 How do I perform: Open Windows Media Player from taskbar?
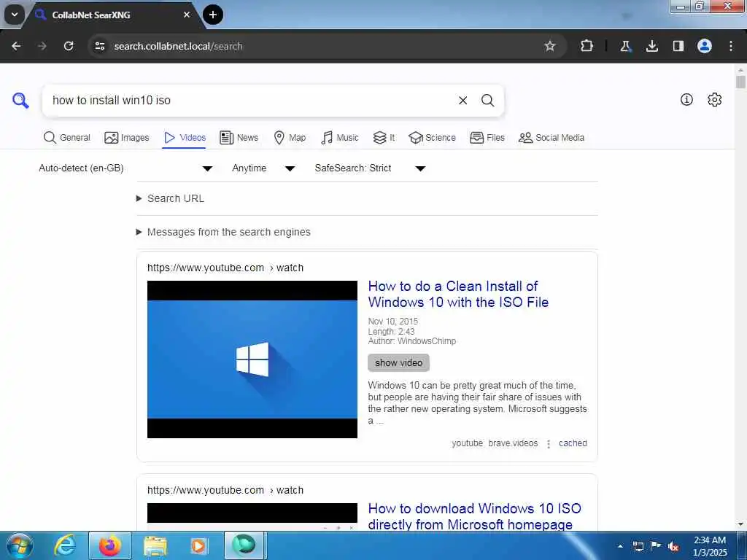pyautogui.click(x=198, y=546)
